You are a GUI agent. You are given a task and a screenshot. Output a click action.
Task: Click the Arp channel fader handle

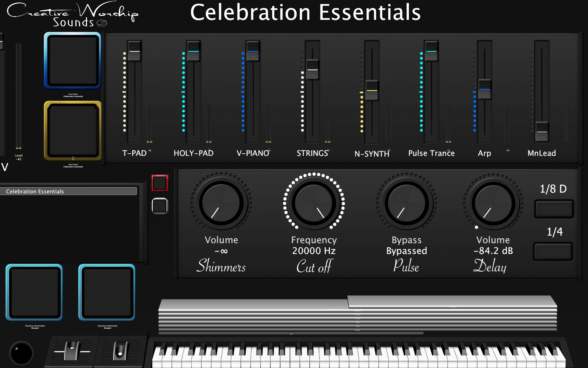click(x=485, y=89)
